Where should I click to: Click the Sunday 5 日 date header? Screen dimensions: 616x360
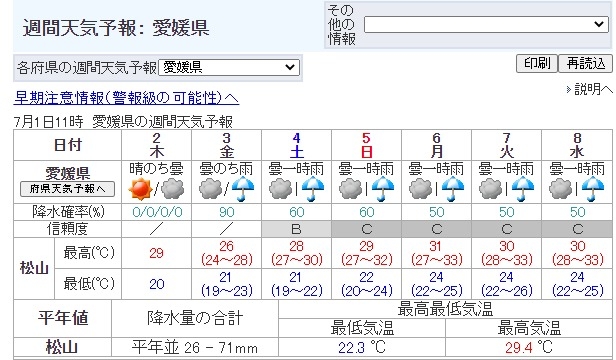click(x=366, y=145)
